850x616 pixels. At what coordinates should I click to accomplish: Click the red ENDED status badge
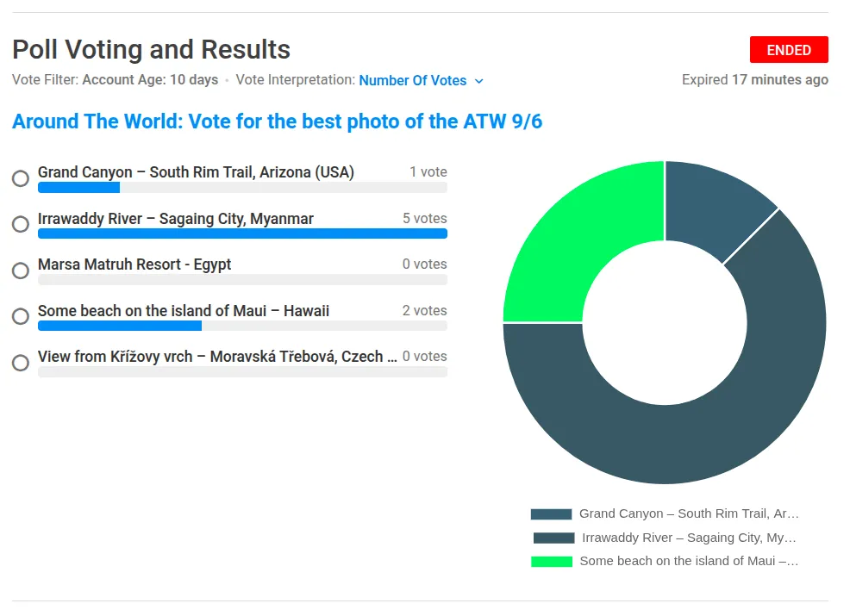789,50
